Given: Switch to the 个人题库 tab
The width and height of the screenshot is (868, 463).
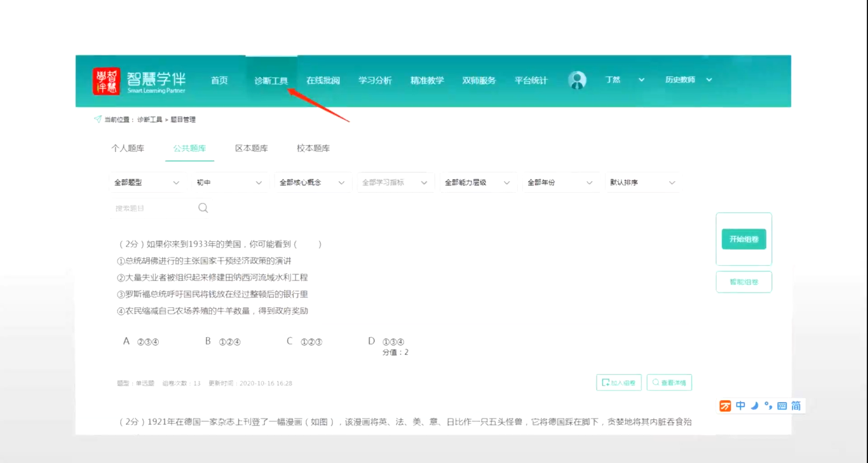Looking at the screenshot, I should (128, 148).
